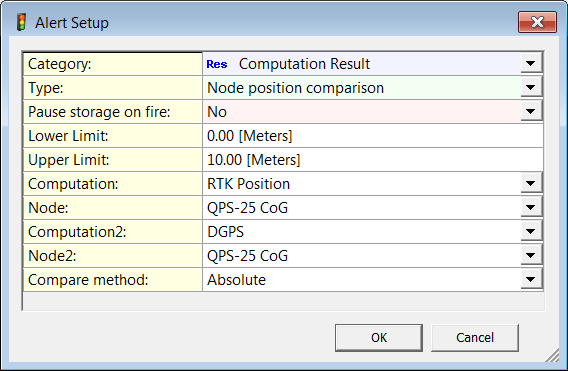This screenshot has width=568, height=371.
Task: Click the Upper Limit value field
Action: 373,160
